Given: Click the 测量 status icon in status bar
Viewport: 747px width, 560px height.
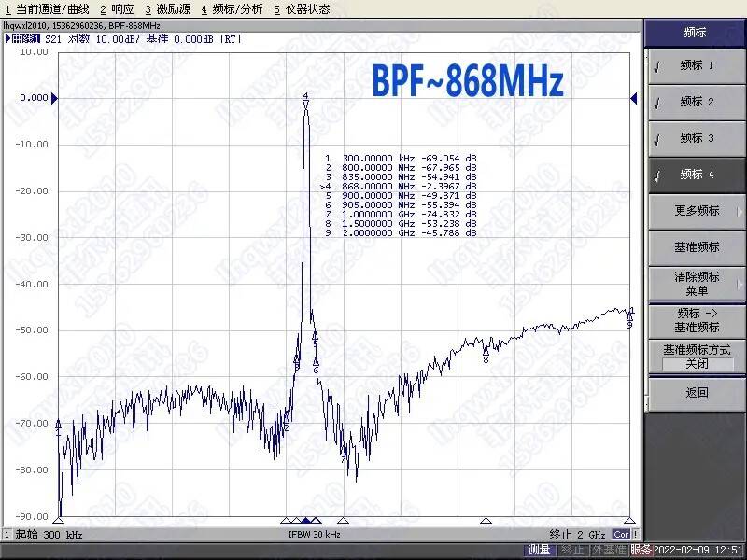Looking at the screenshot, I should coord(538,551).
